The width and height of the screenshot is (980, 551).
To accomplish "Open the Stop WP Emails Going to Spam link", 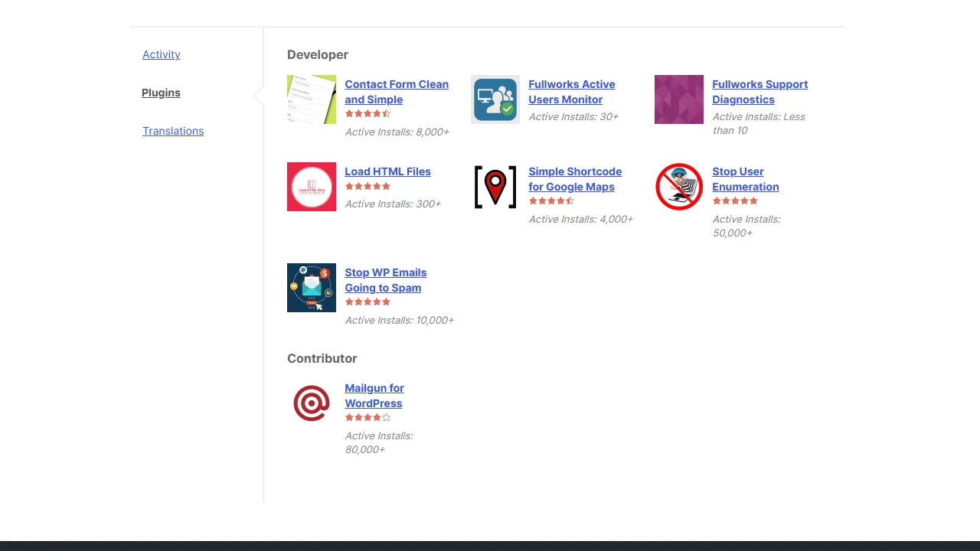I will click(385, 280).
